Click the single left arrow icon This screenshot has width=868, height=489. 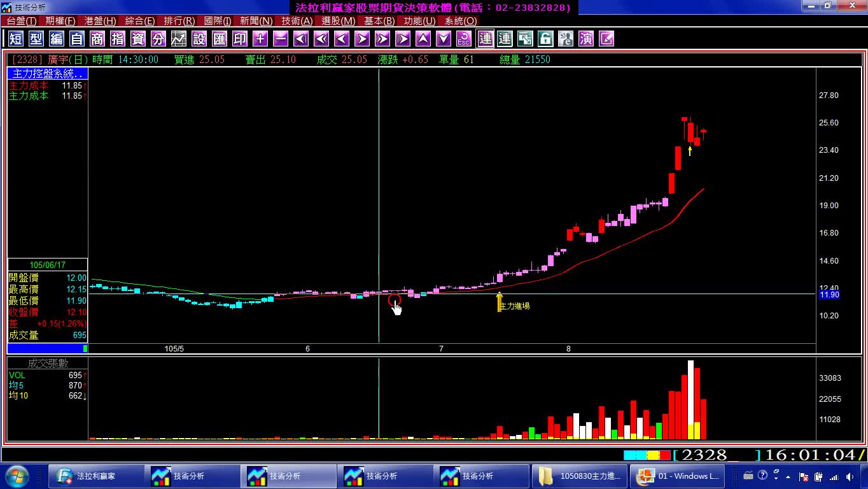pyautogui.click(x=342, y=39)
